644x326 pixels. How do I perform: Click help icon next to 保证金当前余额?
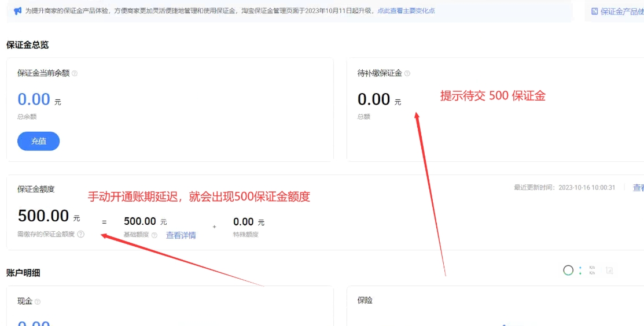(x=75, y=73)
